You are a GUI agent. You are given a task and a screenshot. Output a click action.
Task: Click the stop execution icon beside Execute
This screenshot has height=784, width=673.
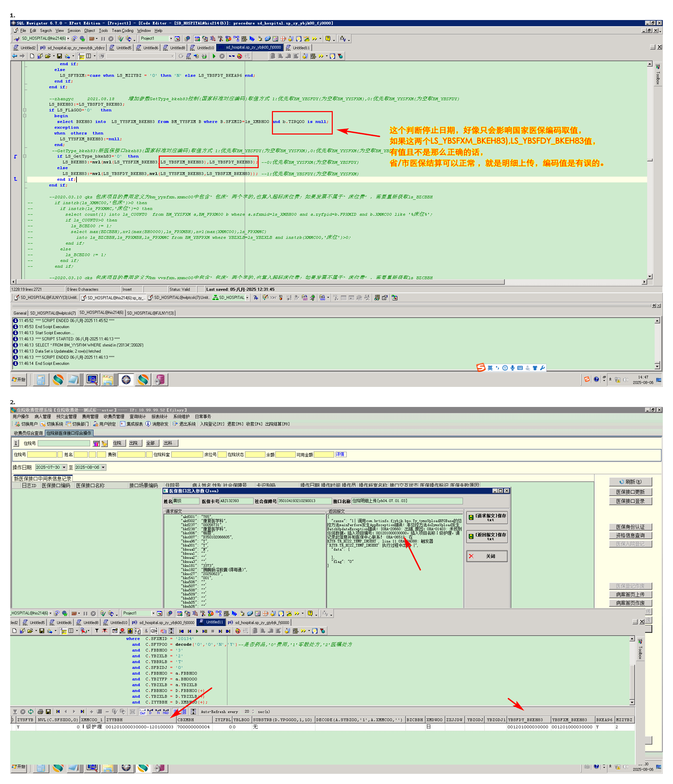point(222,56)
